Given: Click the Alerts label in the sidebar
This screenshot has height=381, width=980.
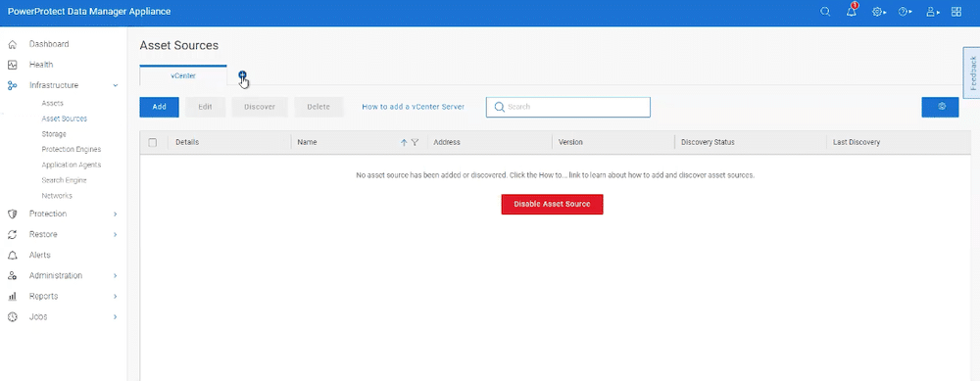Looking at the screenshot, I should click(x=40, y=256).
